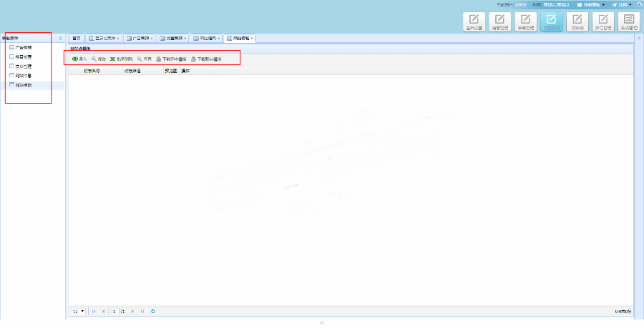Go to the last page in pager

tap(142, 311)
